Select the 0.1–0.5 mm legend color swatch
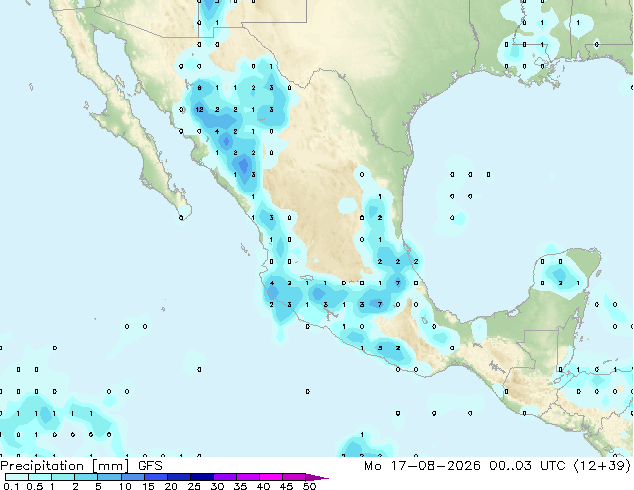Screen dimensions: 634x490 pos(17,477)
